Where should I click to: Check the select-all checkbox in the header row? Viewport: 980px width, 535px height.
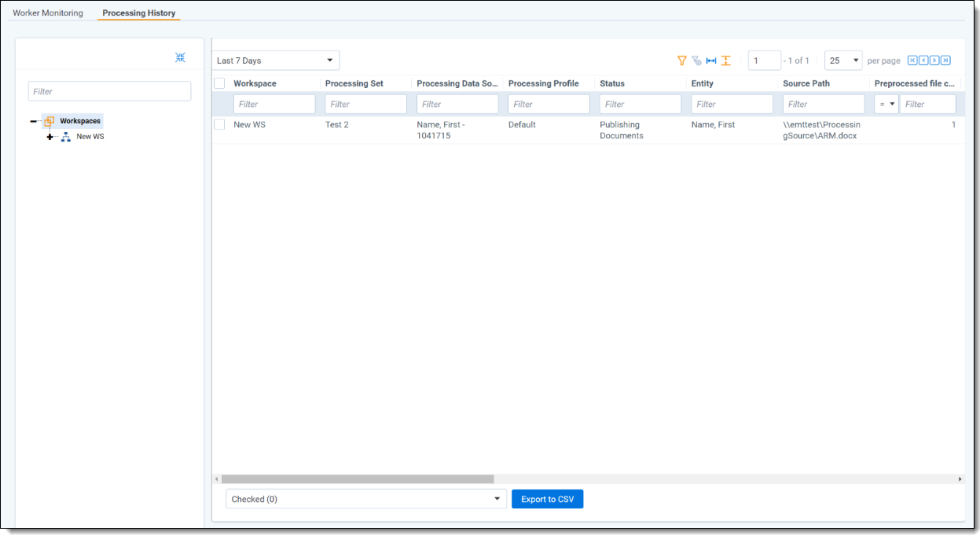click(220, 83)
